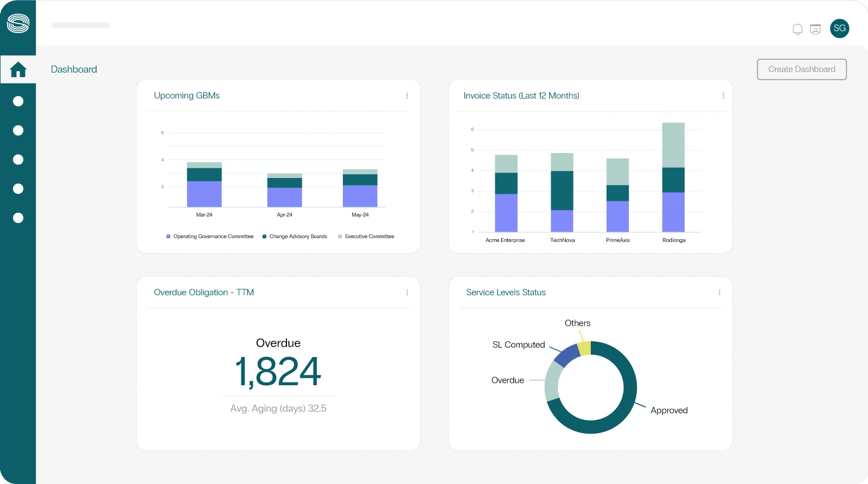The height and width of the screenshot is (484, 868).
Task: Toggle Operating Governance Committee legend item
Action: 210,237
